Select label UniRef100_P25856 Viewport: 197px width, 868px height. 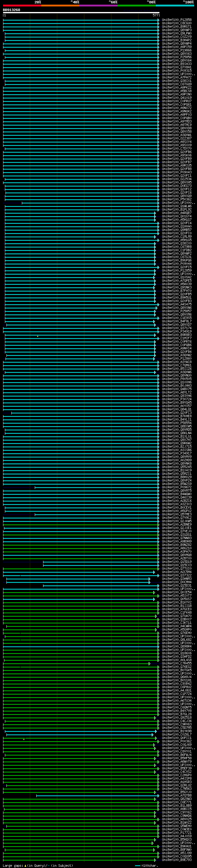[x=177, y=57]
